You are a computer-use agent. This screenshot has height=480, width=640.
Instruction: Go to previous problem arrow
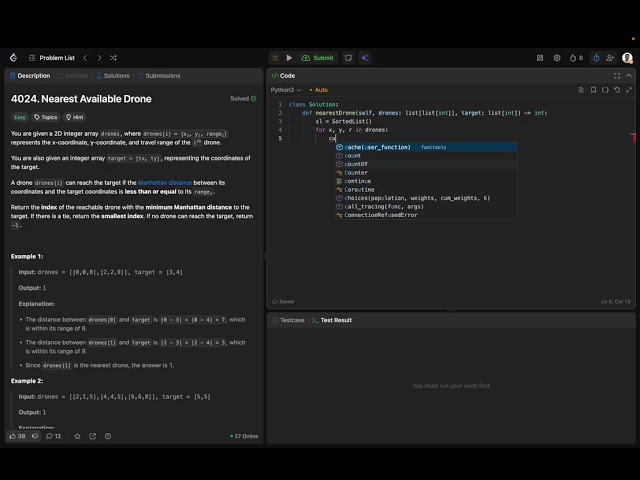coord(85,58)
